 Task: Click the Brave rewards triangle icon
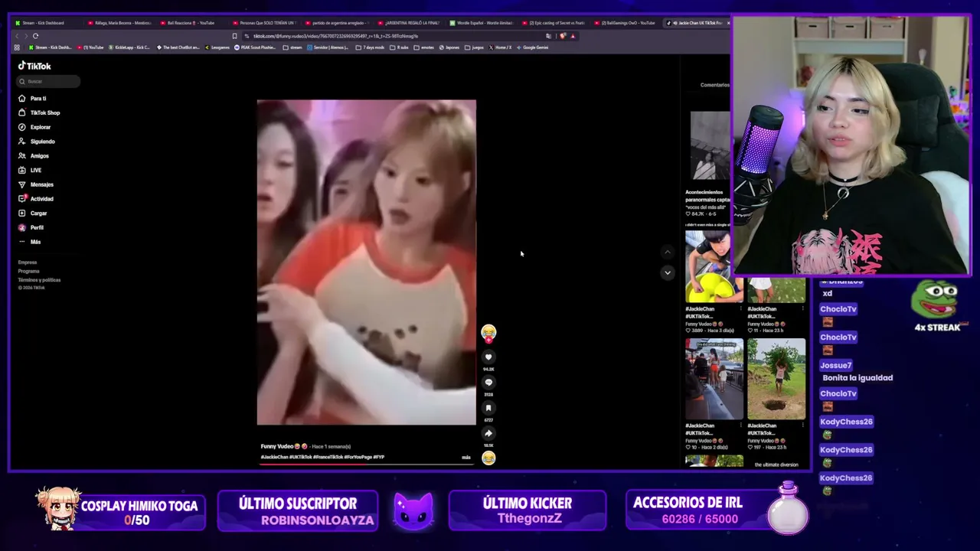pyautogui.click(x=573, y=36)
